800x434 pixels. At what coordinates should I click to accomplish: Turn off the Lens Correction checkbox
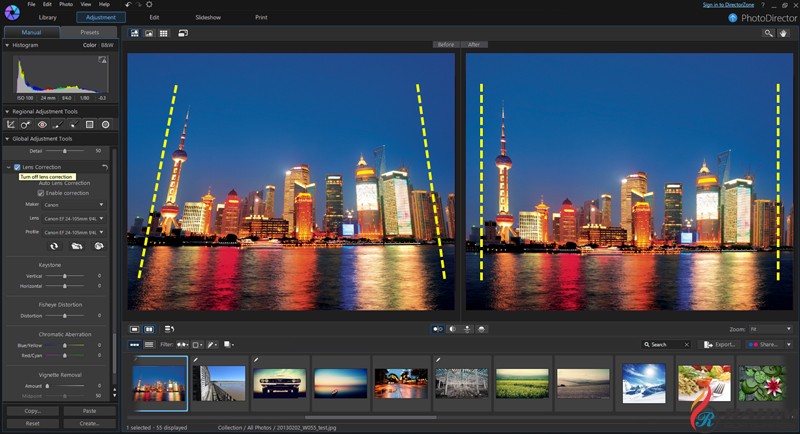pos(17,167)
